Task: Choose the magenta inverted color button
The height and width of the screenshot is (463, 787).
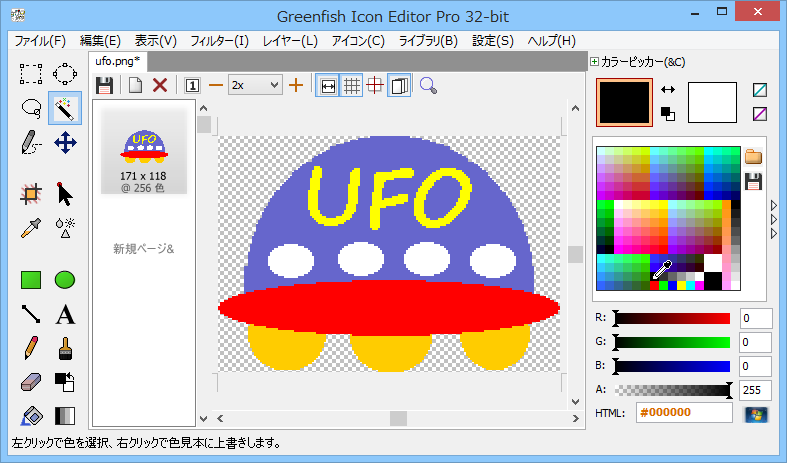Action: 760,114
